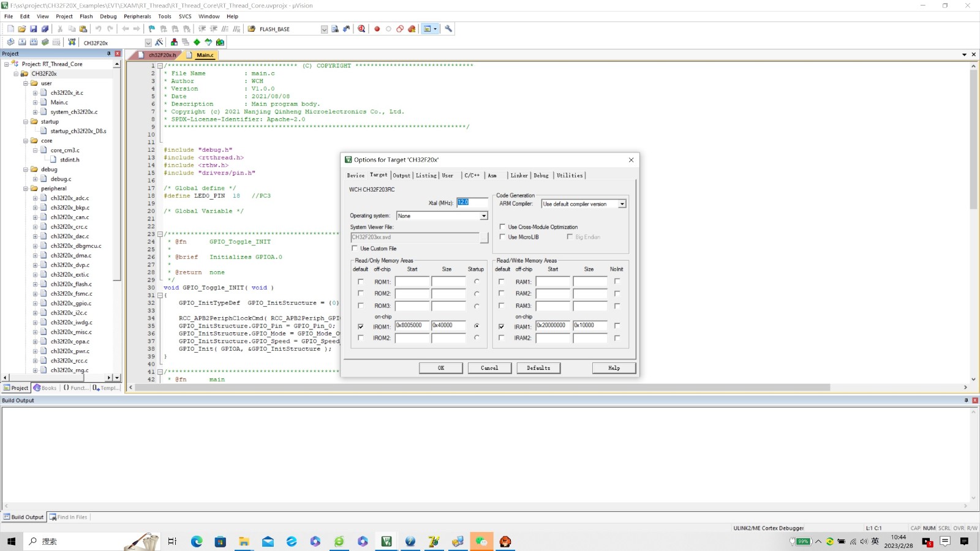Collapse the peripheral folder in project tree

[26, 189]
